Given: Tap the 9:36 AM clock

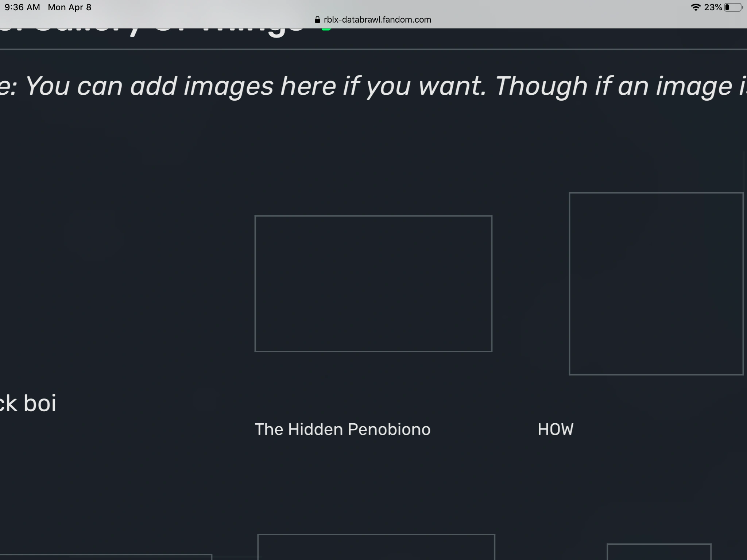Looking at the screenshot, I should (22, 7).
